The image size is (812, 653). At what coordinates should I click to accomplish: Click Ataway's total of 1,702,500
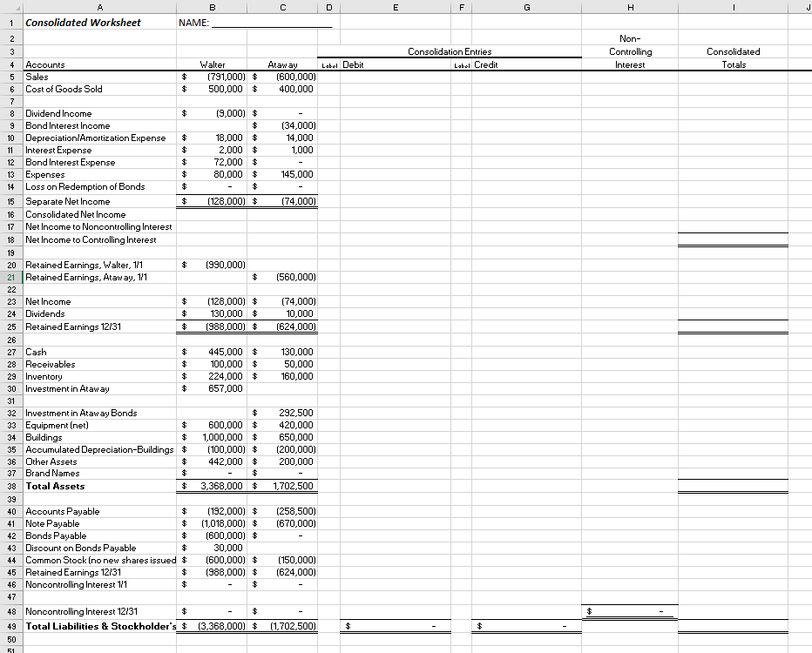[x=282, y=486]
